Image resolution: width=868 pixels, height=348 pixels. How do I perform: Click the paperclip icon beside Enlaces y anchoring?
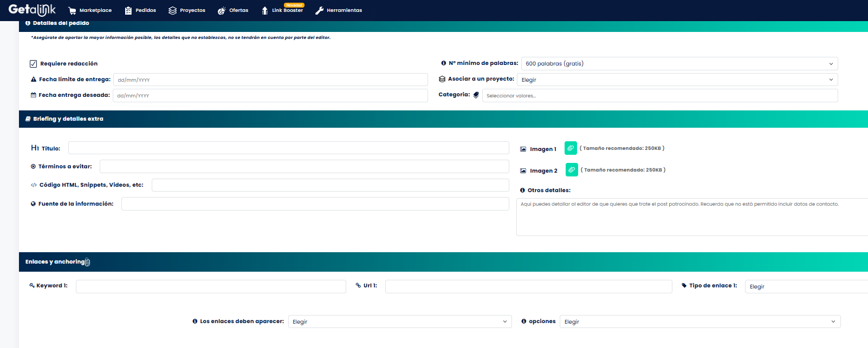[x=88, y=262]
